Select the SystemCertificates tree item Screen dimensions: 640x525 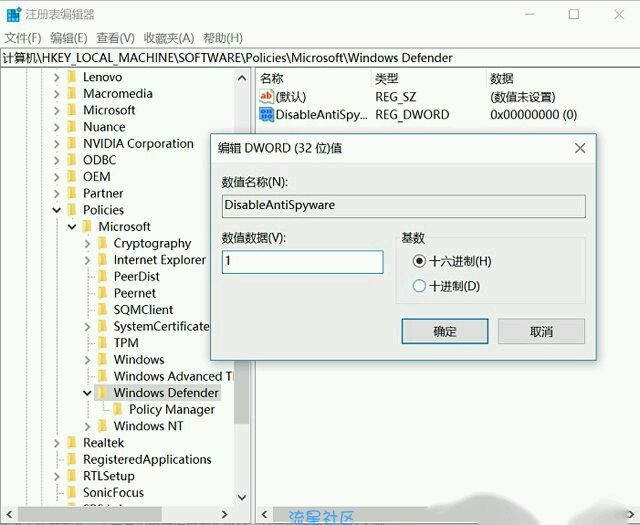pyautogui.click(x=161, y=327)
